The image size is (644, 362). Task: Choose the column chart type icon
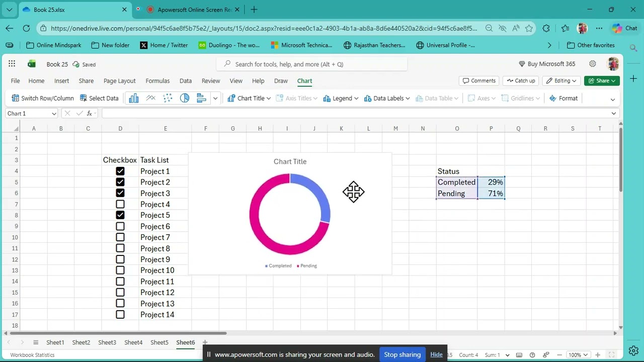click(x=133, y=98)
